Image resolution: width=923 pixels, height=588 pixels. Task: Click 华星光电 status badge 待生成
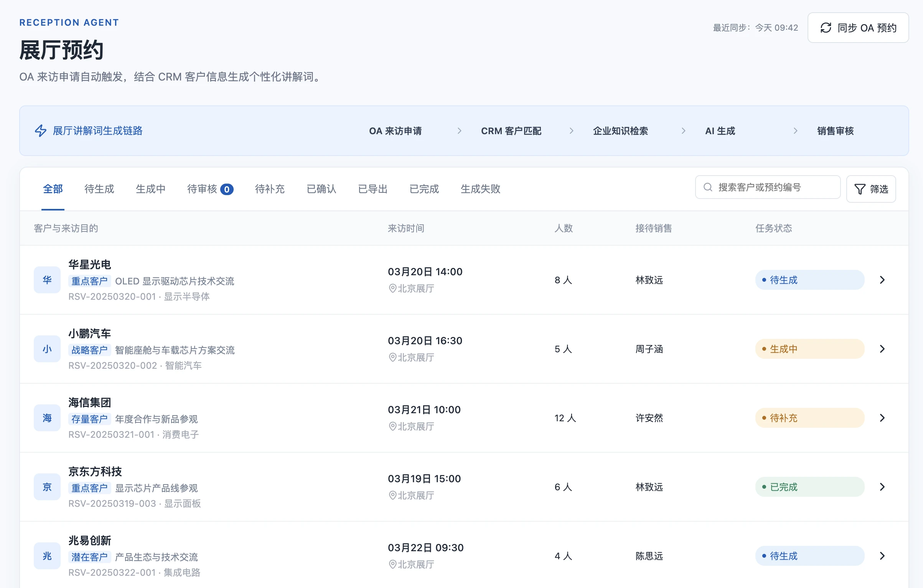(810, 280)
